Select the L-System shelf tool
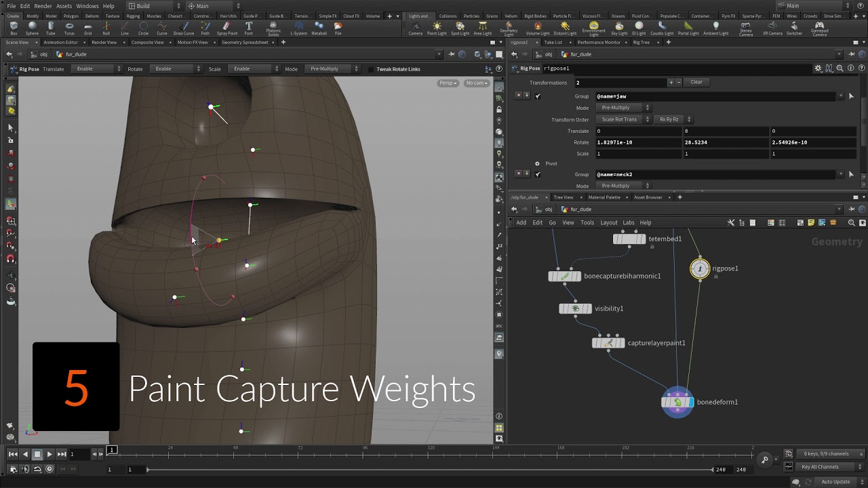Viewport: 868px width, 488px height. tap(298, 28)
